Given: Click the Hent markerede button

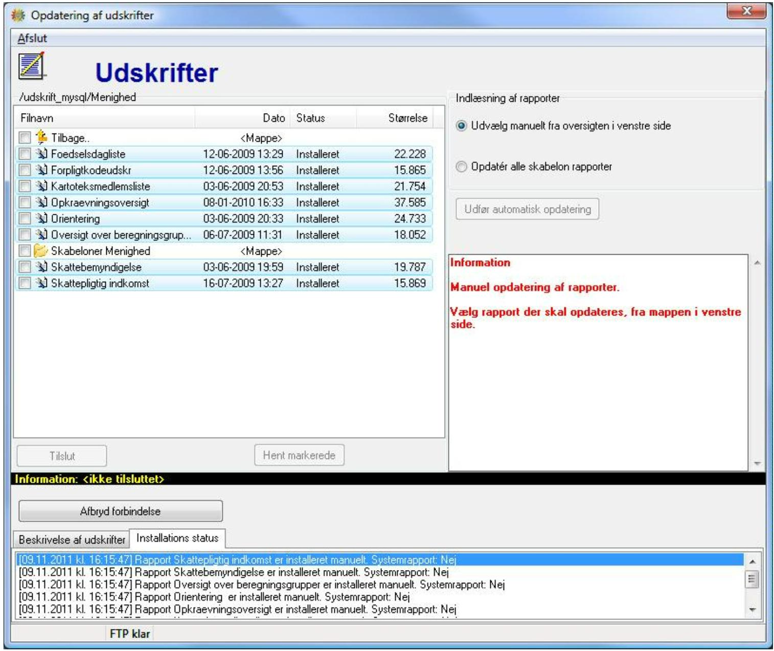Looking at the screenshot, I should click(x=299, y=455).
